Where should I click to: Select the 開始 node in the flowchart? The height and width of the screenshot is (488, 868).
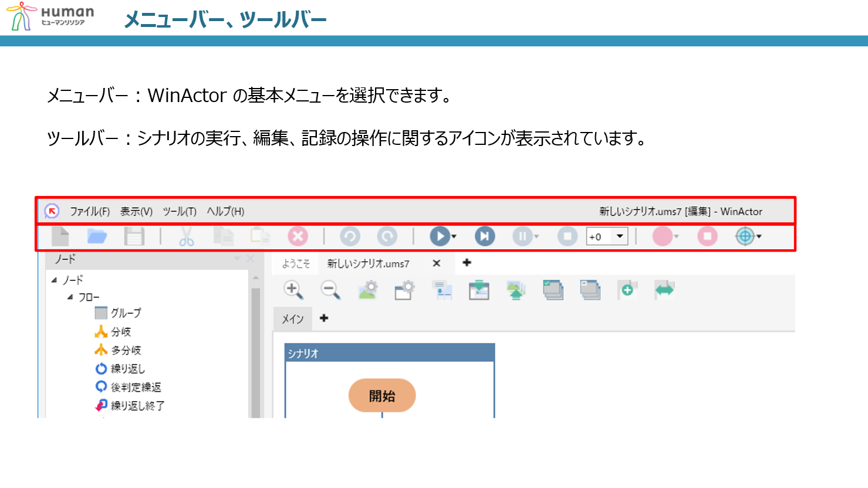[x=383, y=395]
